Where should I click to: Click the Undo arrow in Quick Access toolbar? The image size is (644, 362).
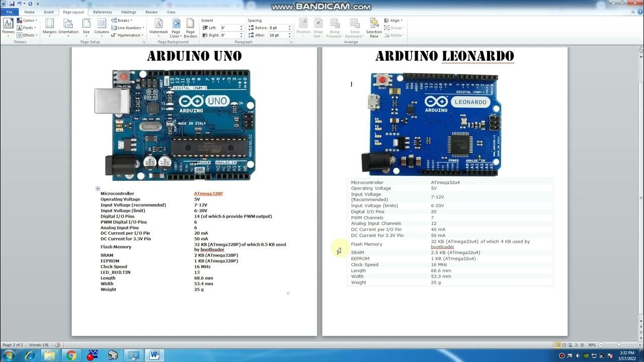[x=19, y=4]
